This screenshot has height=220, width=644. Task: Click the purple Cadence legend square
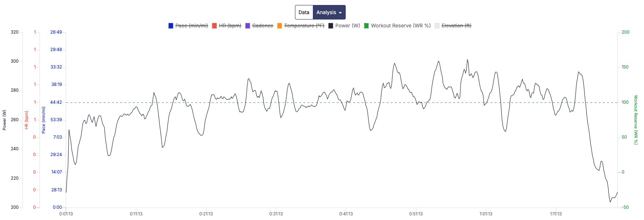click(248, 26)
